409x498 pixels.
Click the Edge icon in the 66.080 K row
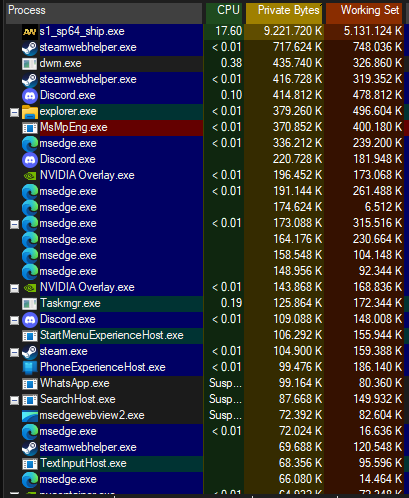coord(30,479)
